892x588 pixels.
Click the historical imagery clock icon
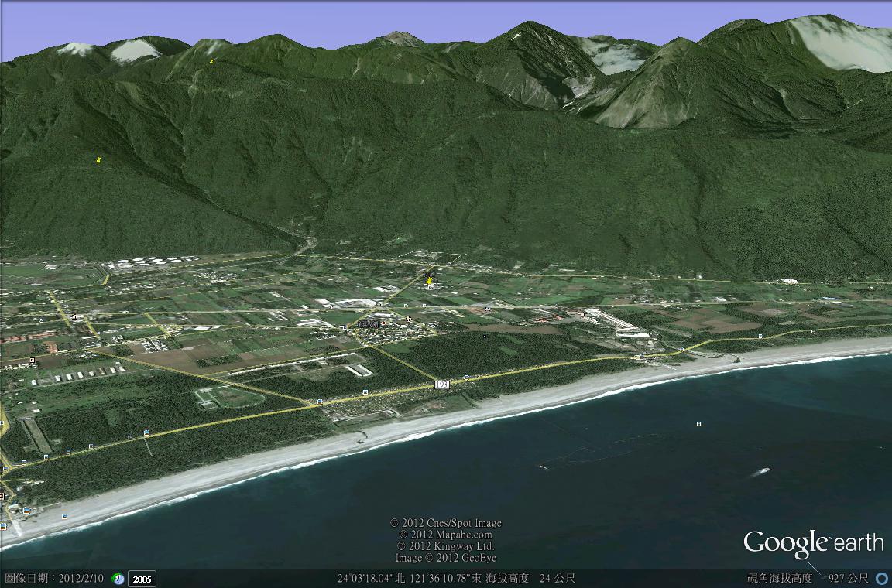pos(118,579)
